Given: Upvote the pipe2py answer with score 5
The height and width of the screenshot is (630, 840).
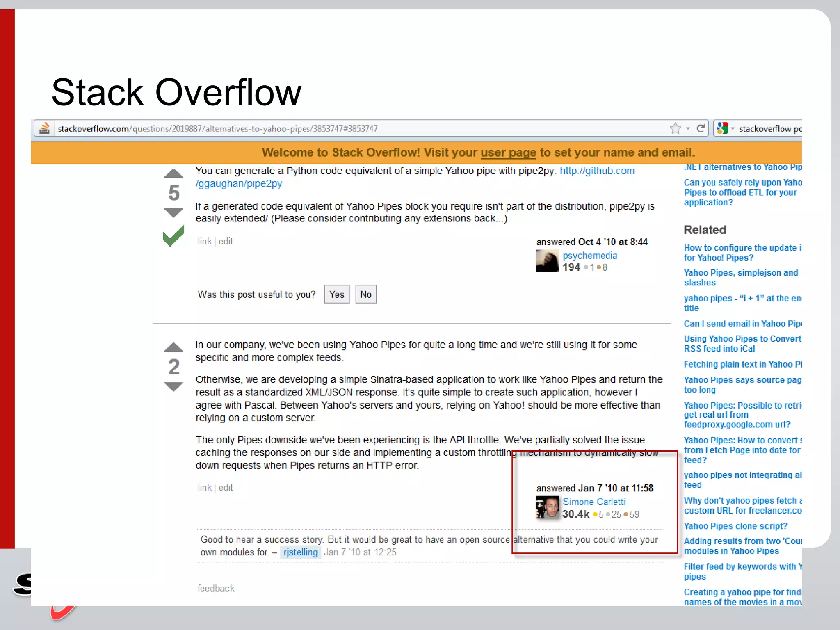Looking at the screenshot, I should [x=173, y=173].
